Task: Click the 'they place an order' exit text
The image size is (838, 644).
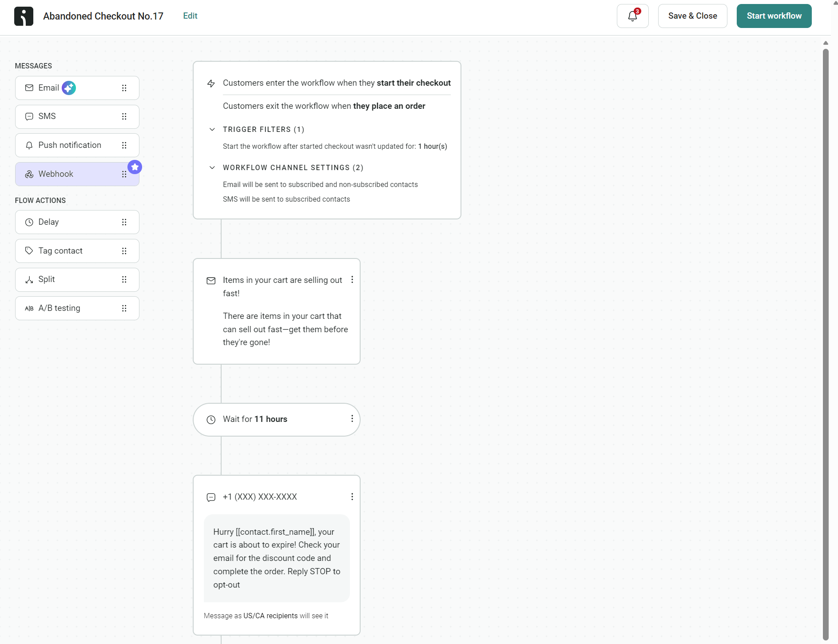Action: click(389, 106)
